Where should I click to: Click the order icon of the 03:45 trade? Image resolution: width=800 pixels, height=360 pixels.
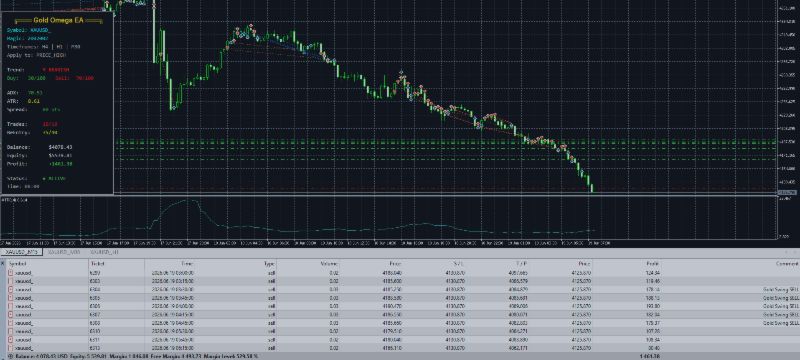tap(11, 298)
